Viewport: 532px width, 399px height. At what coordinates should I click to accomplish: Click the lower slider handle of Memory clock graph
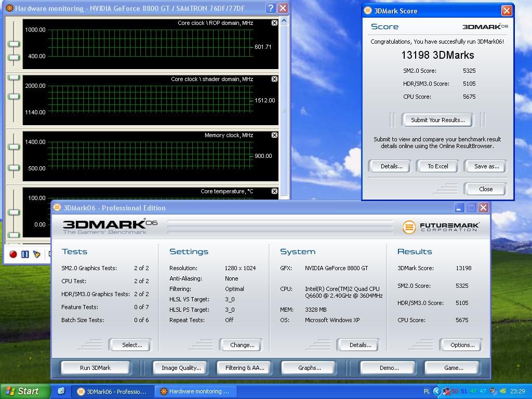[x=14, y=168]
